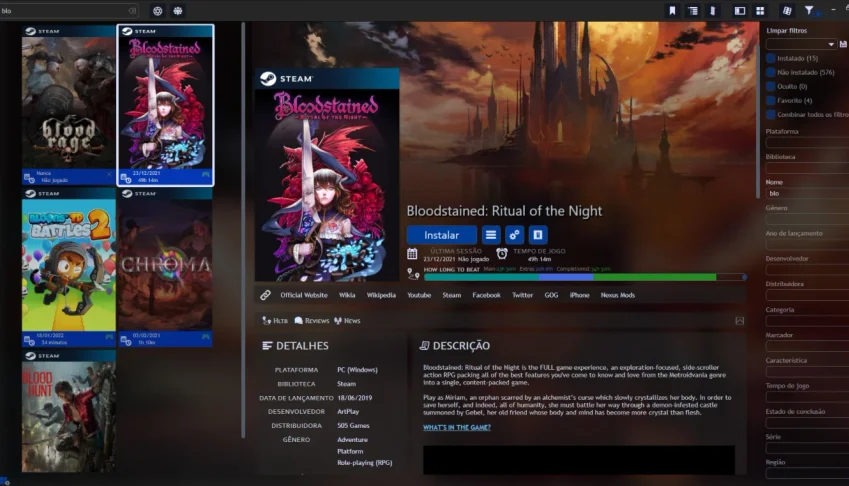Click the How Long To Beat route icon

point(413,274)
